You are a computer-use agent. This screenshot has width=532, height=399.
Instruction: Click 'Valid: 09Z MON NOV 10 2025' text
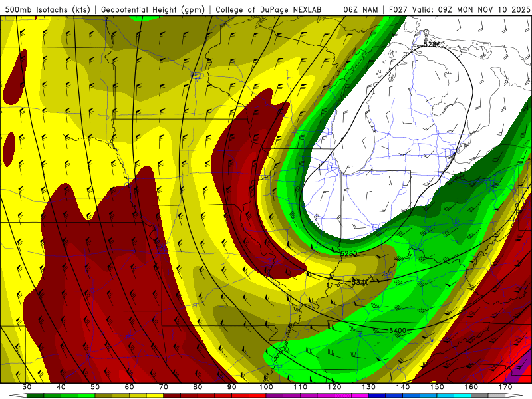pyautogui.click(x=471, y=9)
